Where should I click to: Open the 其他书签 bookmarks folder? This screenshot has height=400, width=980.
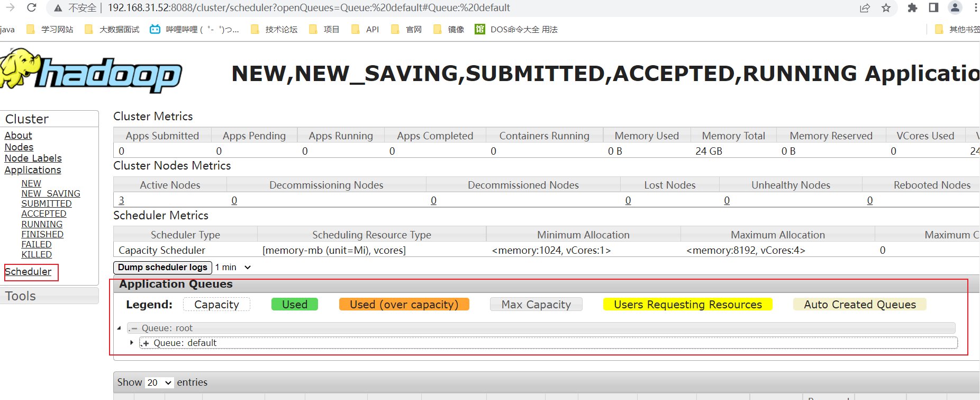pos(957,29)
